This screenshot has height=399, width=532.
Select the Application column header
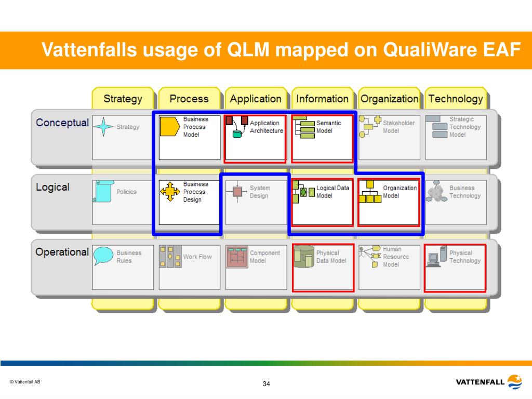pos(256,99)
